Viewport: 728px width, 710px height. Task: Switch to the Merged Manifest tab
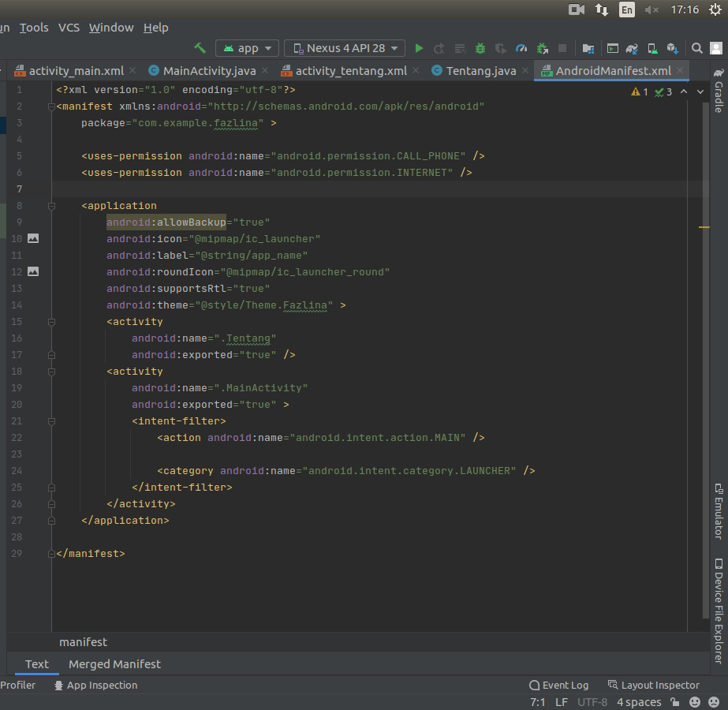coord(114,664)
